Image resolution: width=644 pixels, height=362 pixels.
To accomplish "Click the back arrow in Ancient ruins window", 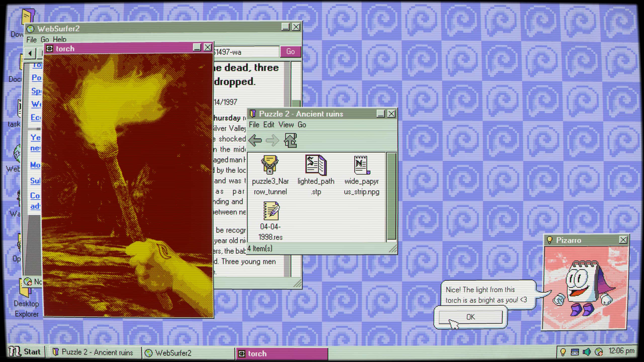I will point(255,140).
